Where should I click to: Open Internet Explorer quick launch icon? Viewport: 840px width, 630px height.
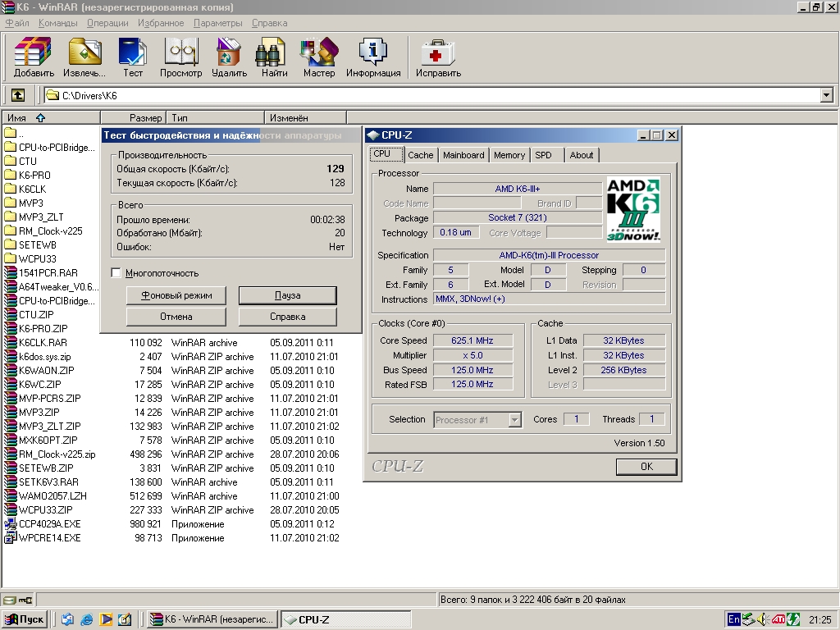87,619
